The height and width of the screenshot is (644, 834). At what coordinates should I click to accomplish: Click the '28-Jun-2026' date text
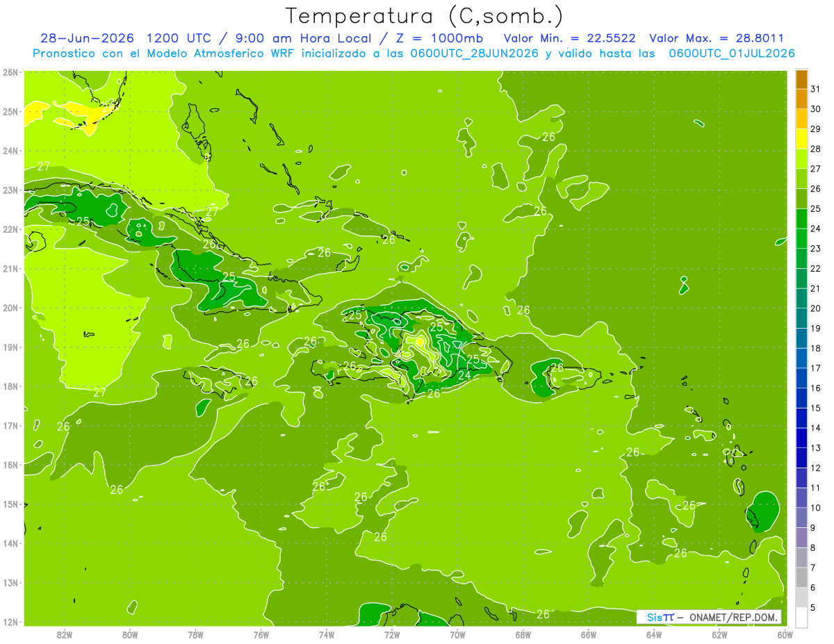pyautogui.click(x=88, y=38)
